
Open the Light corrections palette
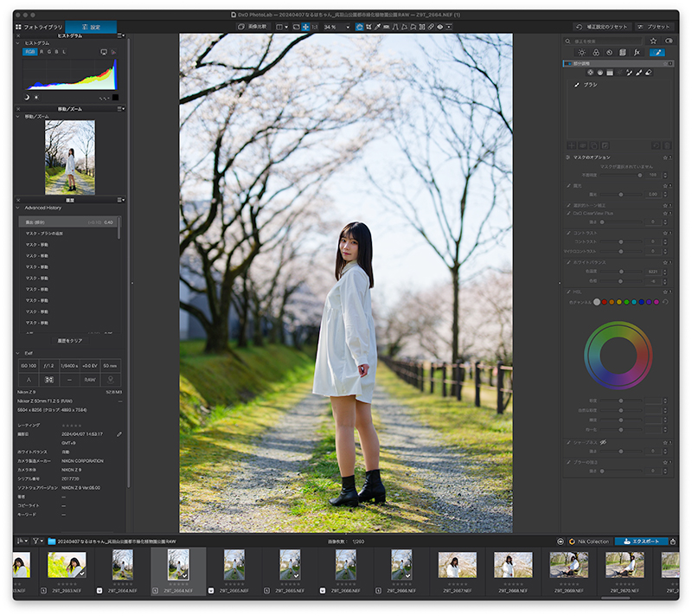point(581,53)
